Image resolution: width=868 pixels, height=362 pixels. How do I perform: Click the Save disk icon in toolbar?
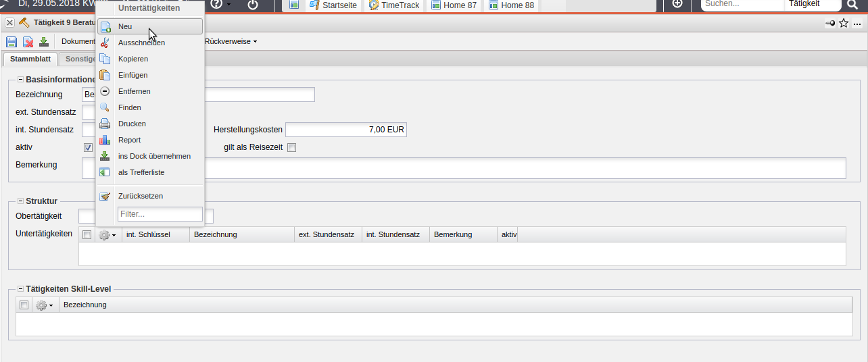click(11, 42)
